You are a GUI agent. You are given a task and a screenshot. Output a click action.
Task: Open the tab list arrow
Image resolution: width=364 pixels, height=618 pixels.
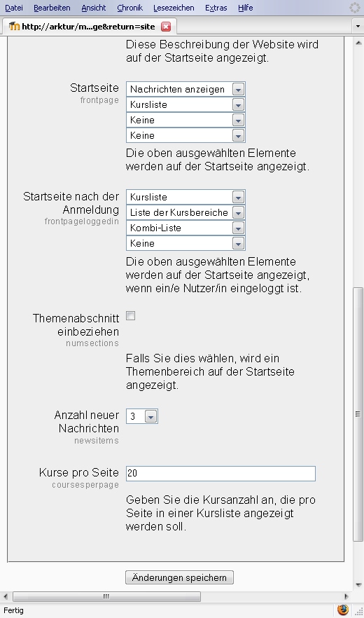tap(358, 27)
